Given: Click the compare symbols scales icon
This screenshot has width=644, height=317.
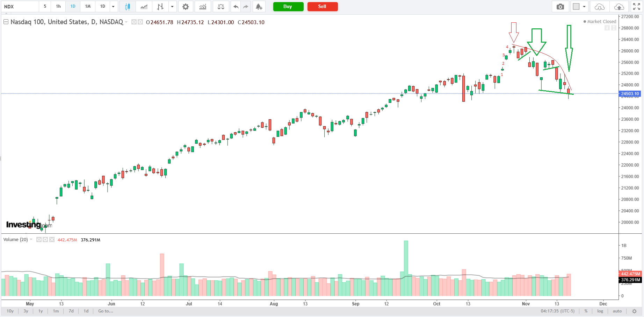Looking at the screenshot, I should [221, 7].
